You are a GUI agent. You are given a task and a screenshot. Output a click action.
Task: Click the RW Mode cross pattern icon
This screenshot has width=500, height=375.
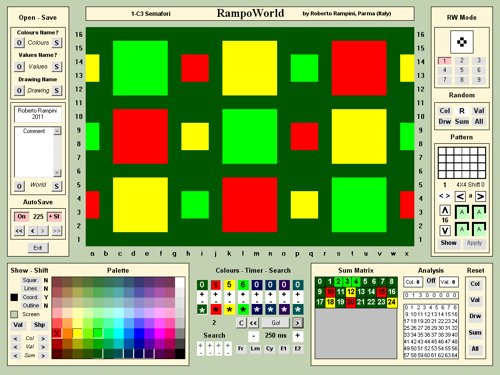click(462, 42)
